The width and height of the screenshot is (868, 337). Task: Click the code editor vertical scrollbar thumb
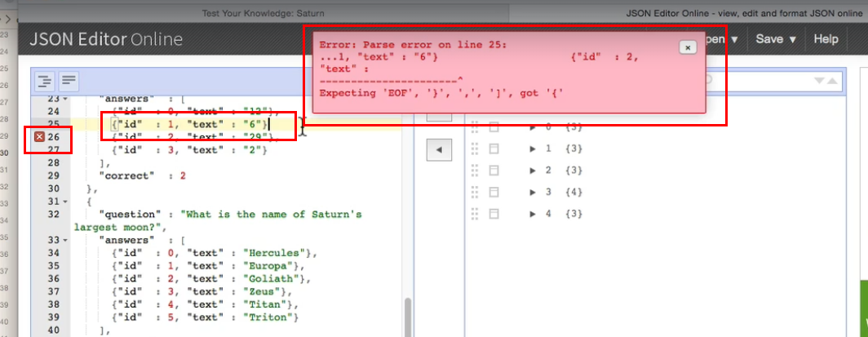tap(407, 317)
